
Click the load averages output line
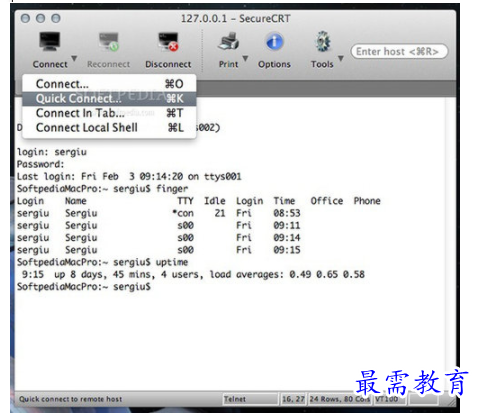(193, 275)
